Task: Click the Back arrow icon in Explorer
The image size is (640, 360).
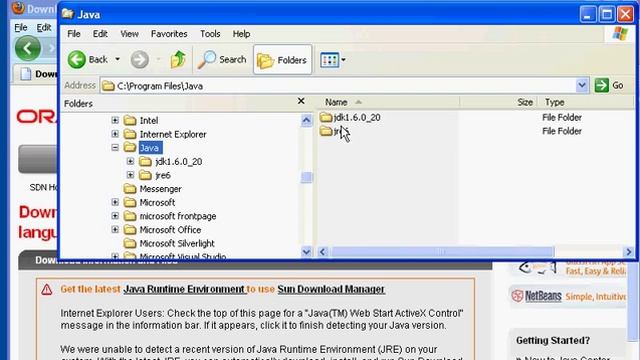Action: click(76, 60)
